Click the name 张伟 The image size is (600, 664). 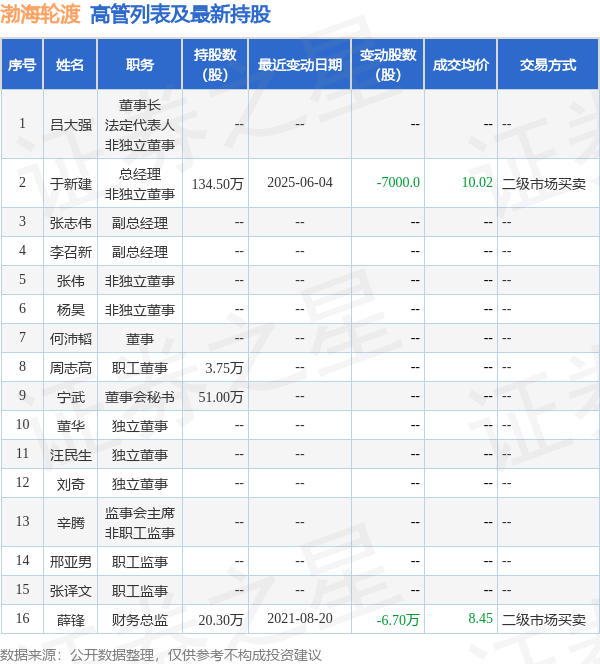(x=71, y=281)
